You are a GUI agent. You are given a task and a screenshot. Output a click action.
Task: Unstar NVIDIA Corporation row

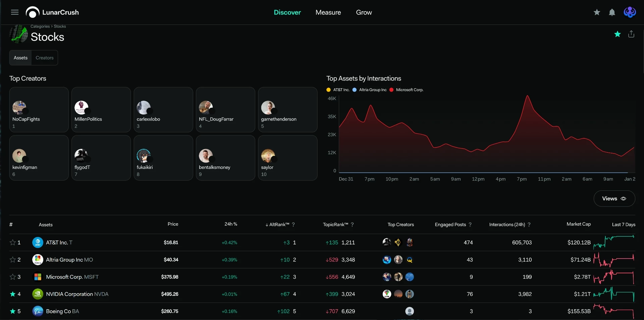coord(13,294)
